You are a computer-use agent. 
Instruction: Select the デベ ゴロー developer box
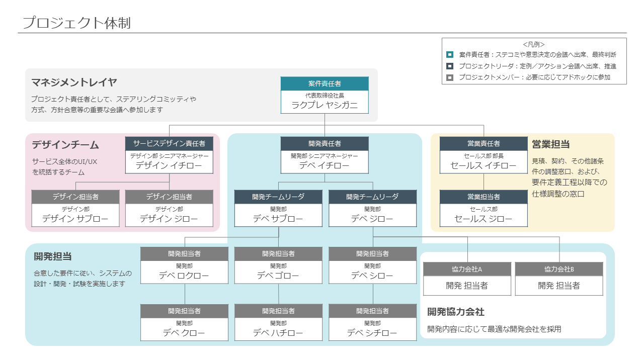(278, 265)
